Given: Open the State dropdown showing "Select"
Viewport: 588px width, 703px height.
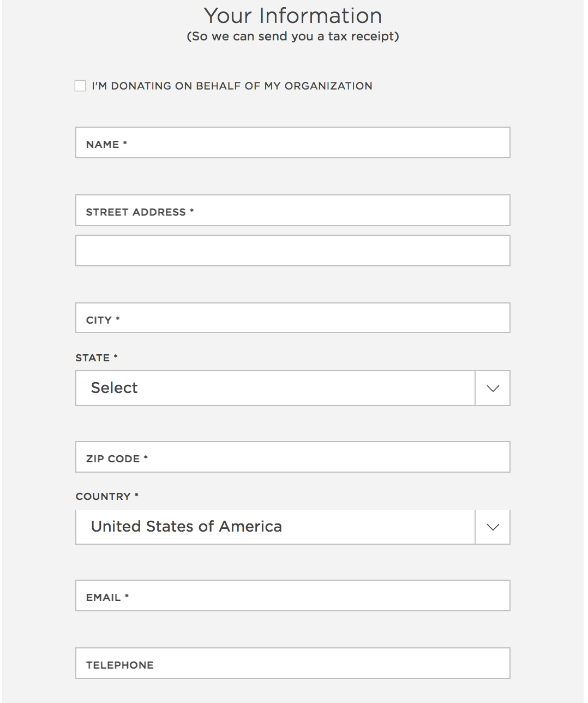Looking at the screenshot, I should point(275,388).
